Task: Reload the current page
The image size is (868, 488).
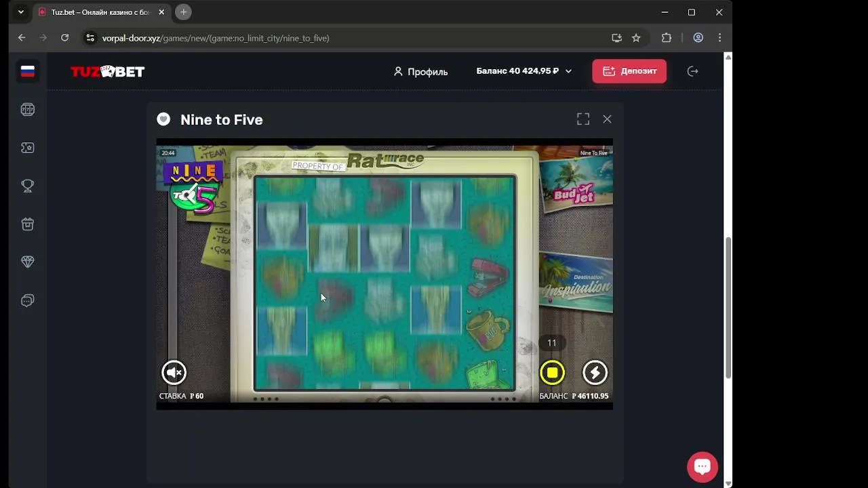Action: (x=64, y=38)
